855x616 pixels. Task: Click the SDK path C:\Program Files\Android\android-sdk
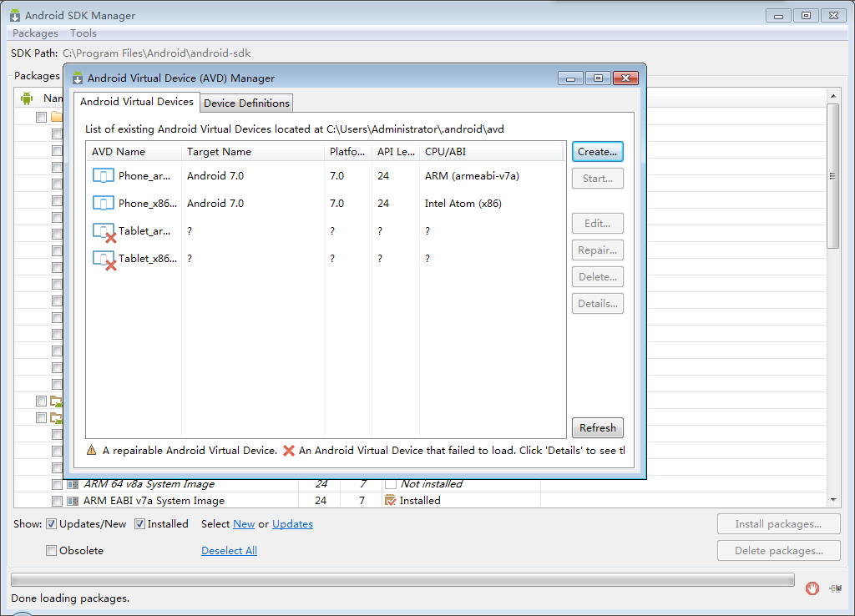156,53
